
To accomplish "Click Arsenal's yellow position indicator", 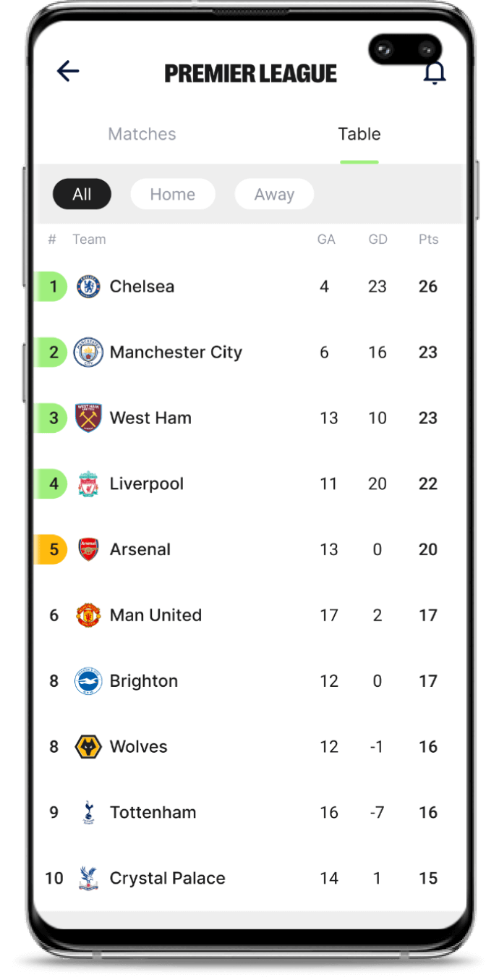I will pyautogui.click(x=52, y=549).
